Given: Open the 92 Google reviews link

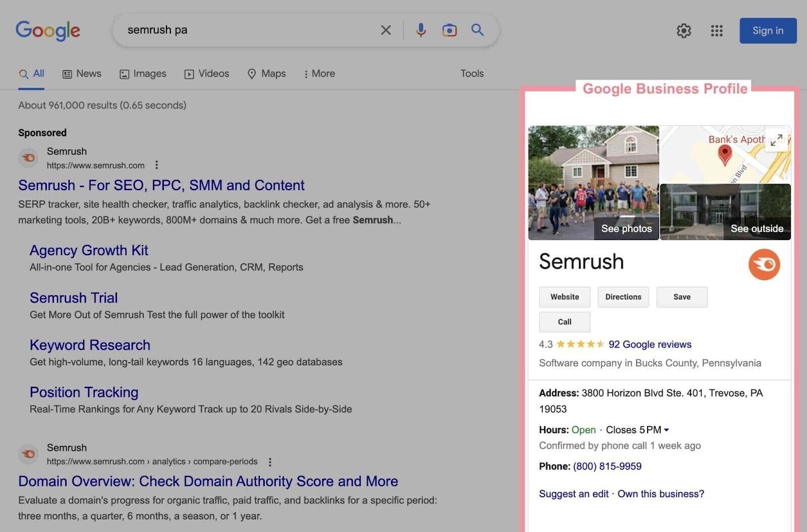Looking at the screenshot, I should 650,344.
